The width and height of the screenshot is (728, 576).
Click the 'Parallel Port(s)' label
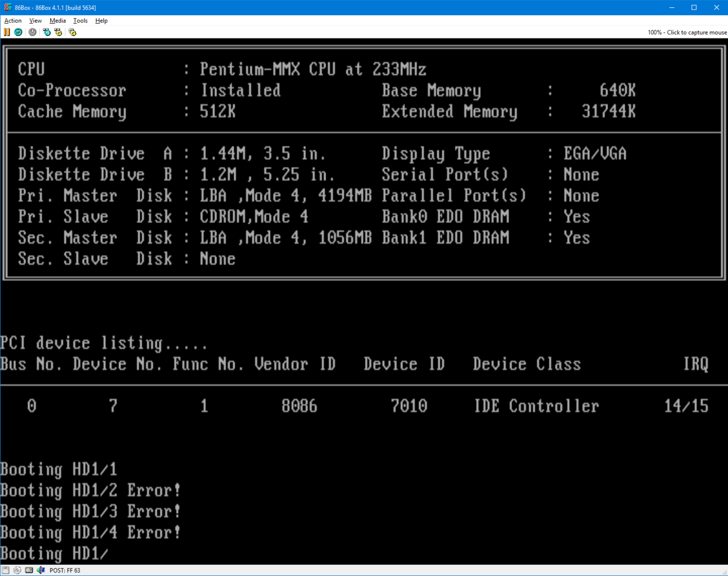click(x=454, y=196)
